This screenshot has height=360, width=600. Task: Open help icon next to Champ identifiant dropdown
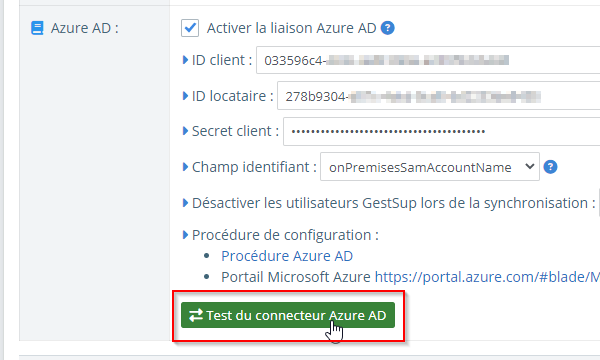tap(550, 167)
